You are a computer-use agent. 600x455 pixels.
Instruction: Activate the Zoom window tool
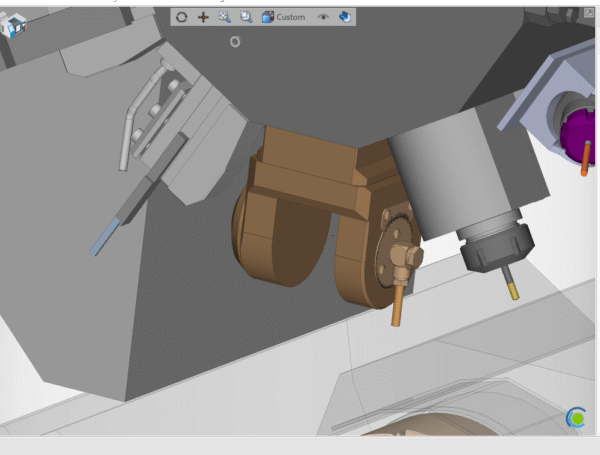[x=246, y=17]
